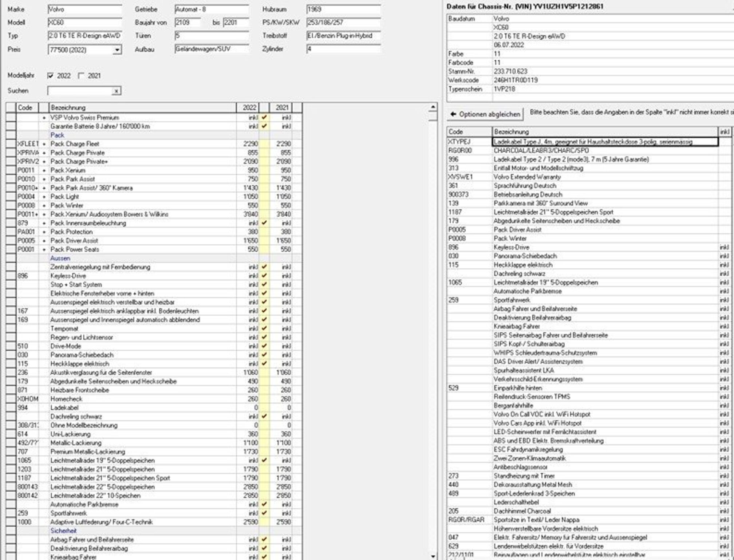Viewport: 734px width, 560px height.
Task: Click the checkmark for Keyless-Drive in 2022 column
Action: 264,276
